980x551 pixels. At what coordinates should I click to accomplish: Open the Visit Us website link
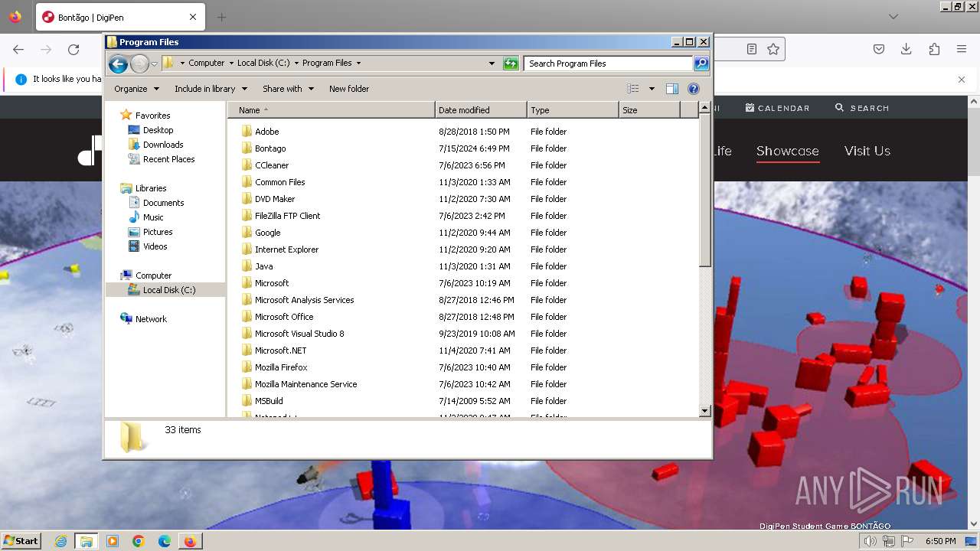coord(867,151)
